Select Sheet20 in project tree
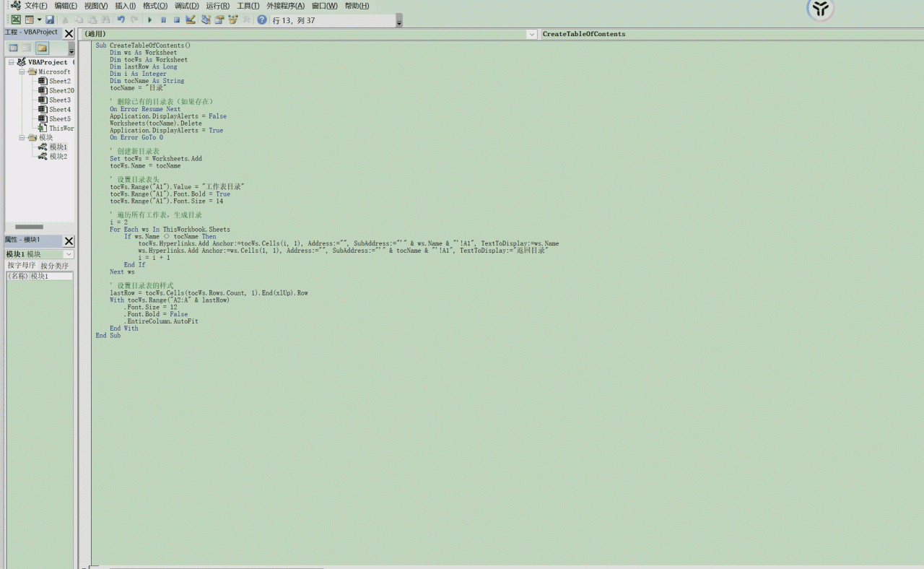924x569 pixels. [61, 90]
